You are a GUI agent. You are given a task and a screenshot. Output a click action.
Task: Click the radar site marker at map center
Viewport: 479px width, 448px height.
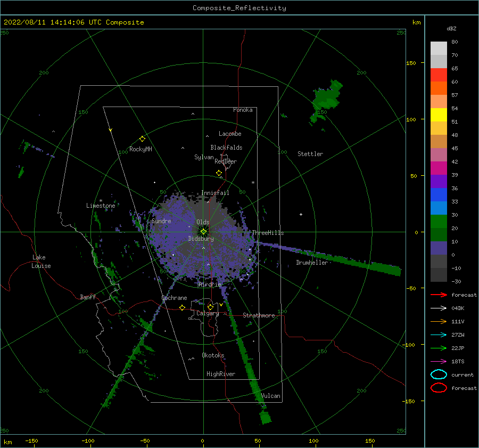203,232
